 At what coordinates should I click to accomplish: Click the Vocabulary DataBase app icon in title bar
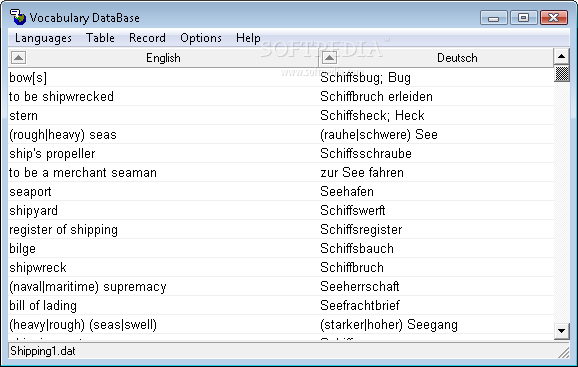[18, 17]
